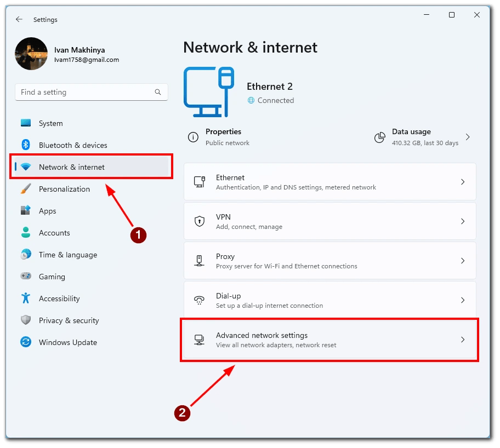Click the Windows Update icon

click(26, 342)
